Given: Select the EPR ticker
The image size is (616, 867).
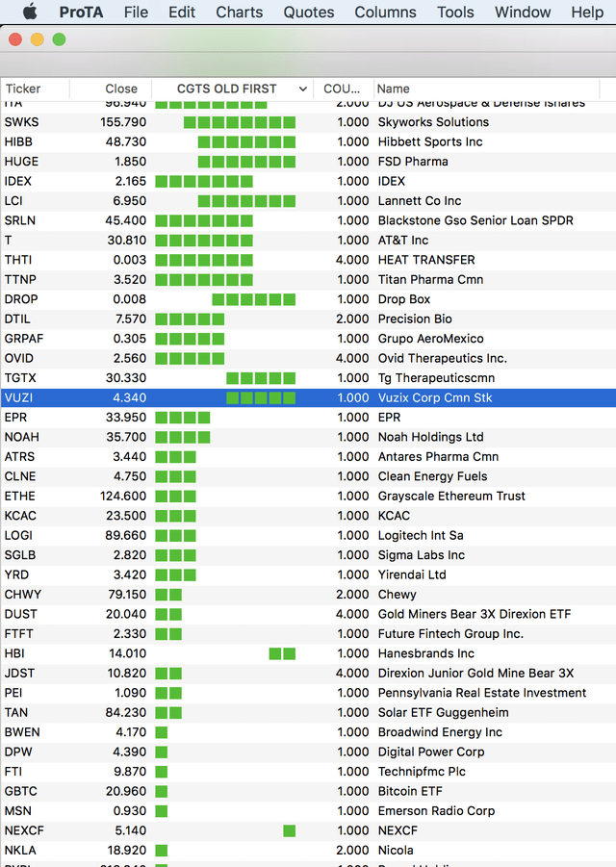Looking at the screenshot, I should point(15,418).
